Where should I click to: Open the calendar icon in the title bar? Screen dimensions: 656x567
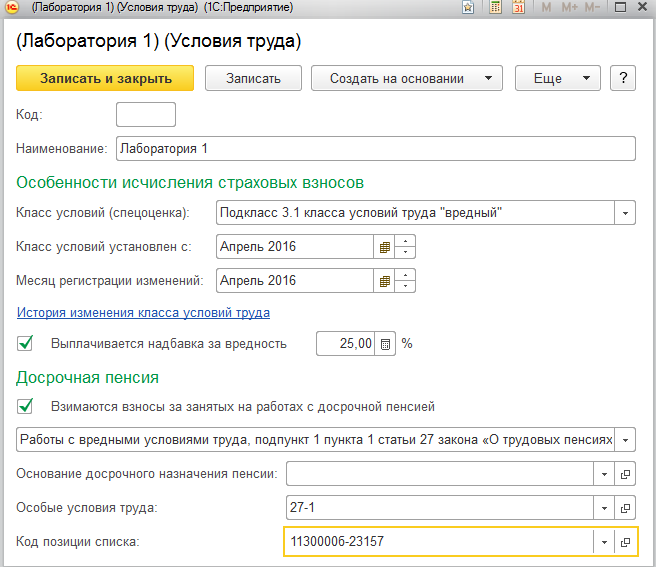[519, 8]
